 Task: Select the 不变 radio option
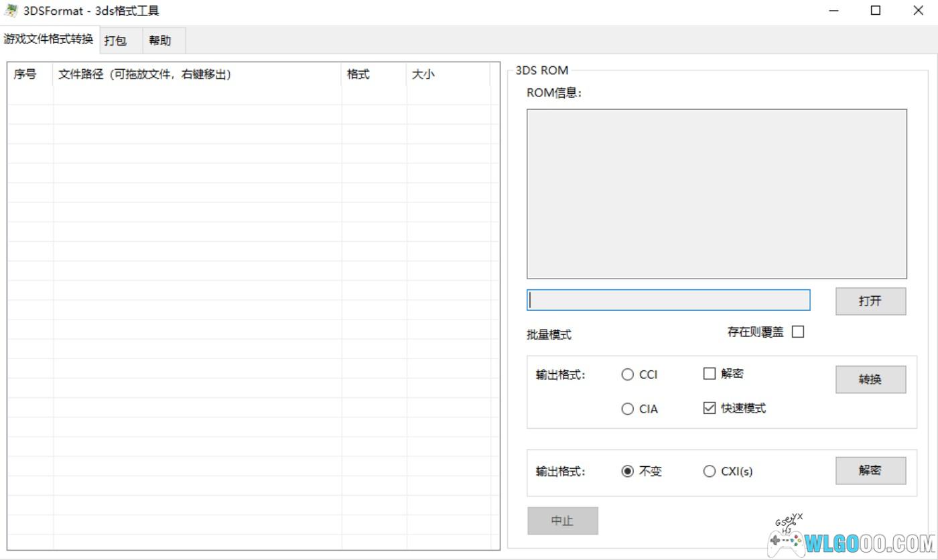(628, 472)
